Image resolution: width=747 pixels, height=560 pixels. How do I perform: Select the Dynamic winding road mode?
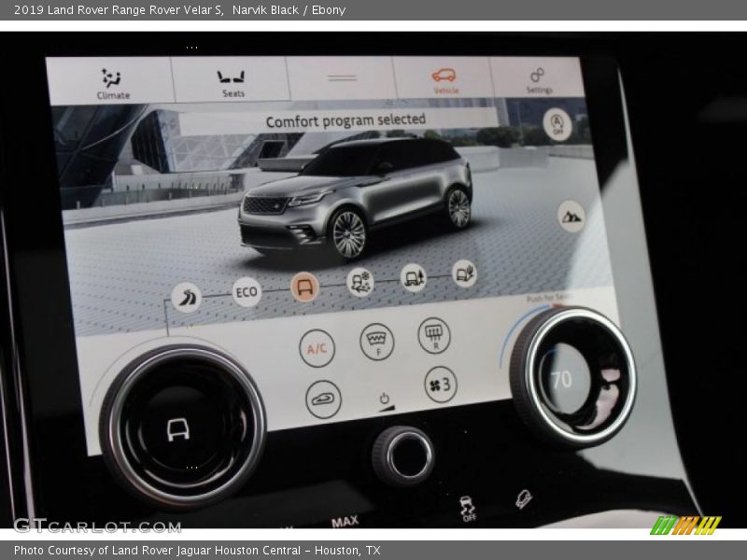pyautogui.click(x=186, y=297)
